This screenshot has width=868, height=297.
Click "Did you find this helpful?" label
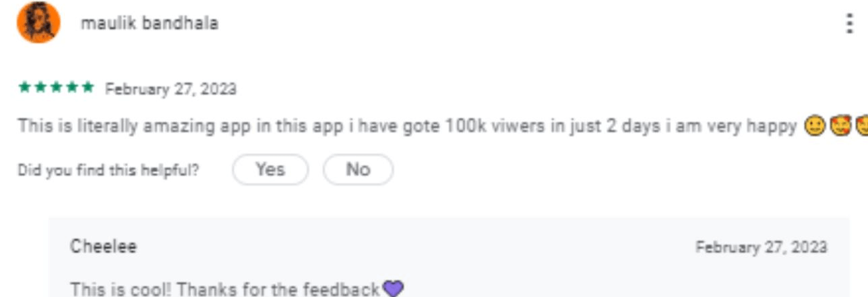pyautogui.click(x=108, y=170)
